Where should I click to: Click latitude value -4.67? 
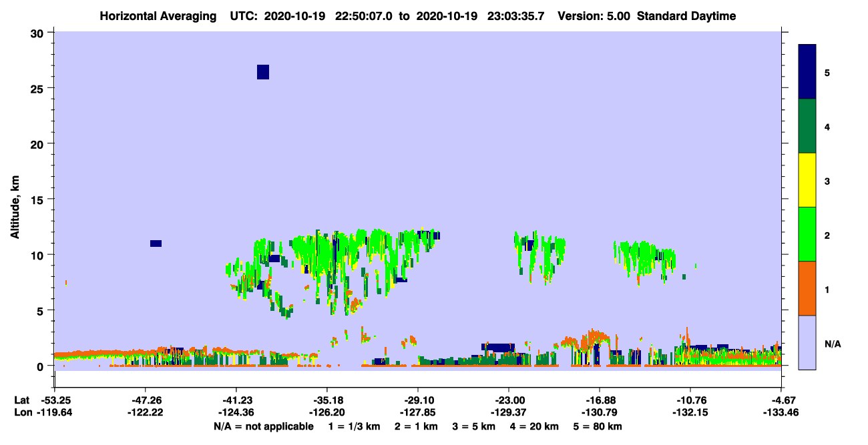click(x=781, y=400)
